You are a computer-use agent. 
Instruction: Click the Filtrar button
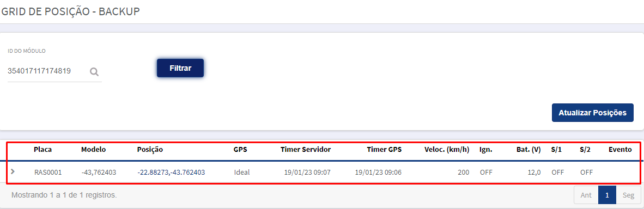[180, 67]
